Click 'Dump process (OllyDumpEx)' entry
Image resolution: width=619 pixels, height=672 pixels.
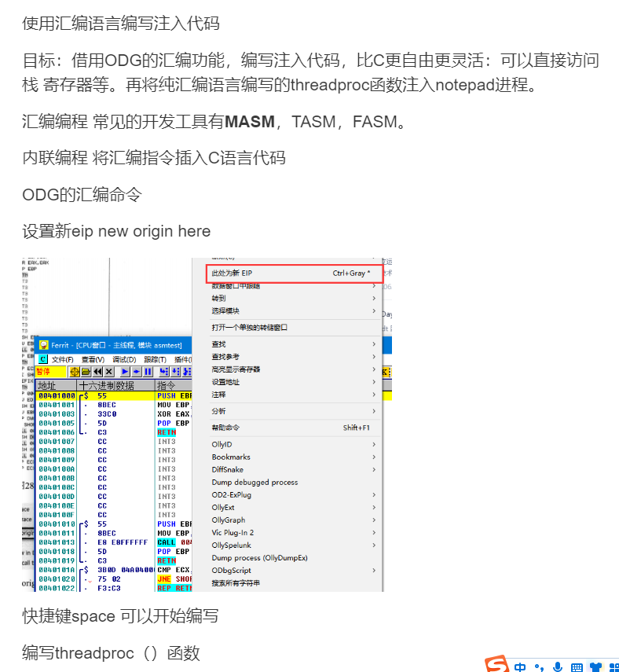click(259, 557)
